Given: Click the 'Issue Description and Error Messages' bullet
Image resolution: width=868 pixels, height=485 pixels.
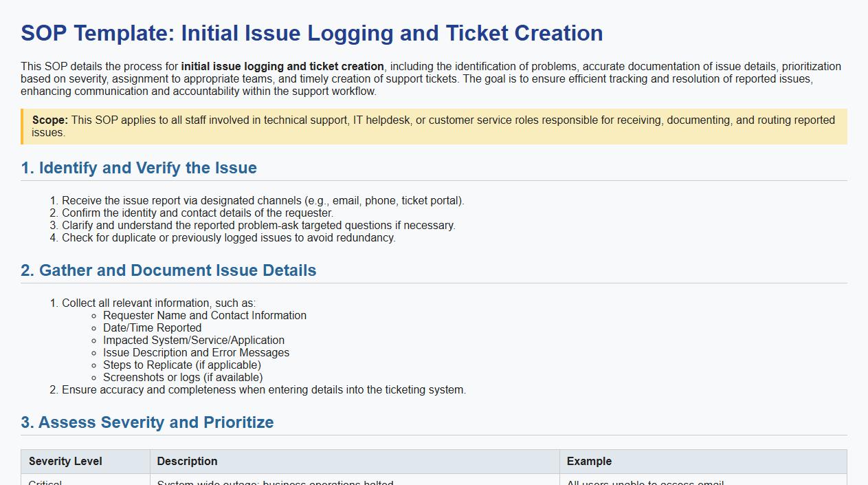Looking at the screenshot, I should [x=196, y=353].
